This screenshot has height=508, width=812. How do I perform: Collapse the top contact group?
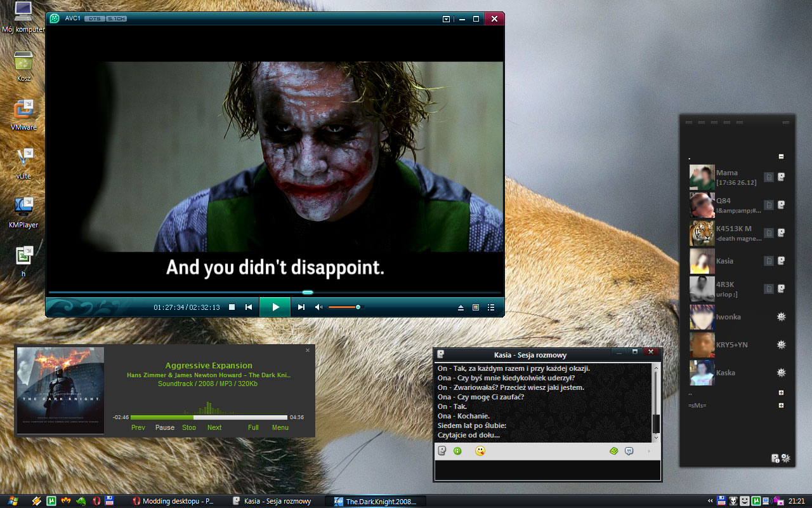[x=781, y=156]
